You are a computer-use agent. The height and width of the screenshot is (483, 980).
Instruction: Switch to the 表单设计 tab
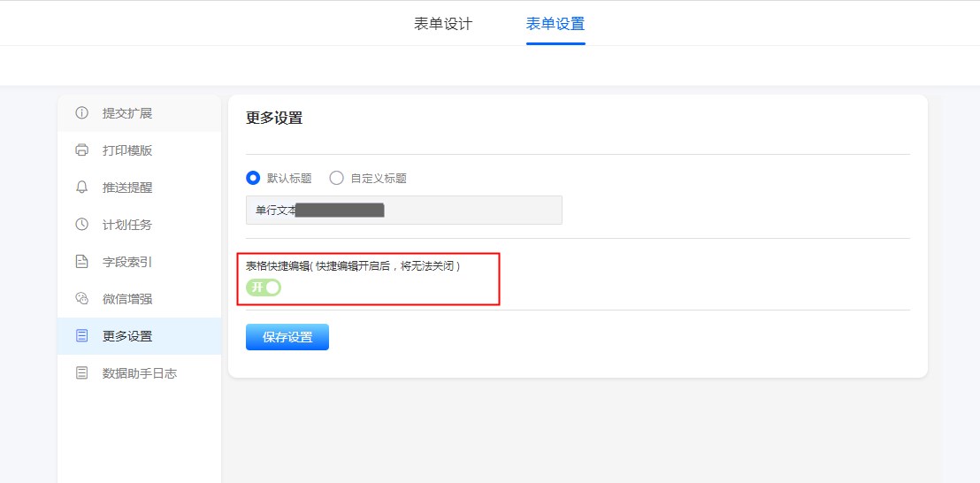click(x=443, y=24)
